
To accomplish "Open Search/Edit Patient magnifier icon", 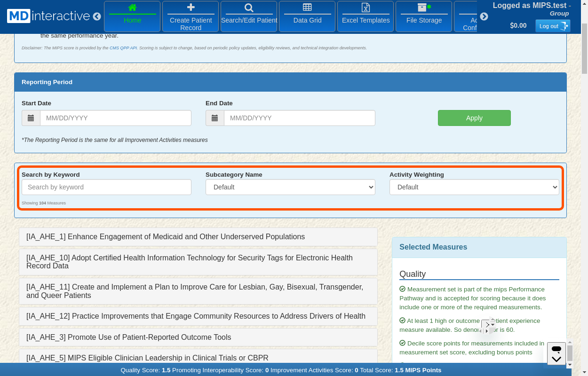I will click(x=249, y=8).
